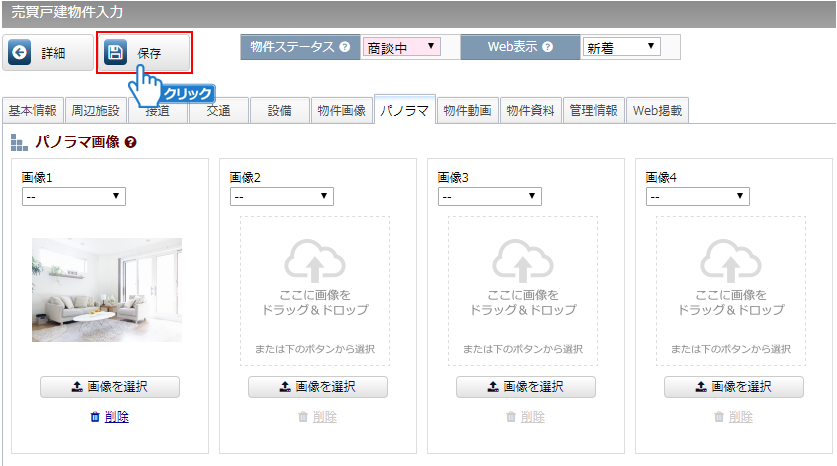Switch to the 基本情報 tab
The width and height of the screenshot is (837, 466).
click(32, 111)
